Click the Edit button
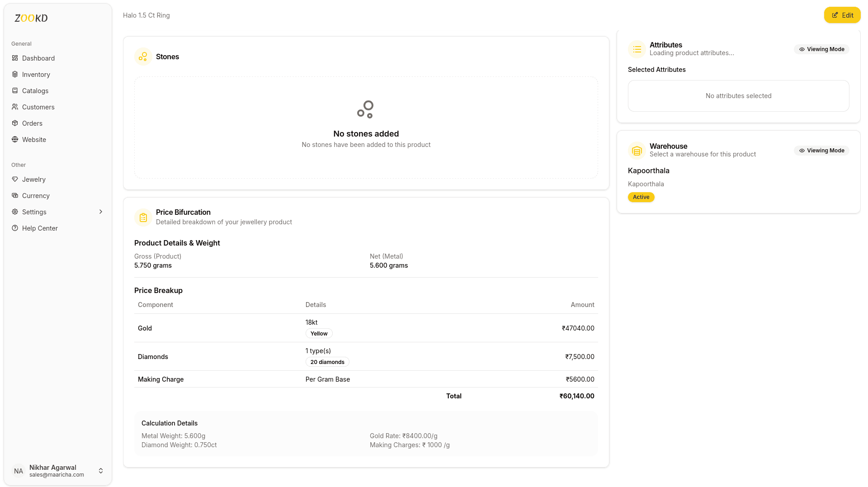The height and width of the screenshot is (487, 868). 842,14
